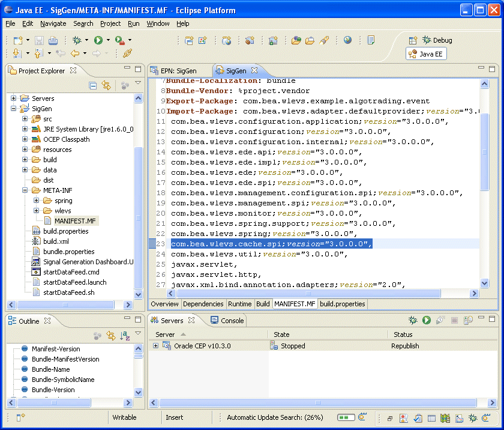Switch to the Java EE perspective
The width and height of the screenshot is (504, 430).
click(x=427, y=54)
